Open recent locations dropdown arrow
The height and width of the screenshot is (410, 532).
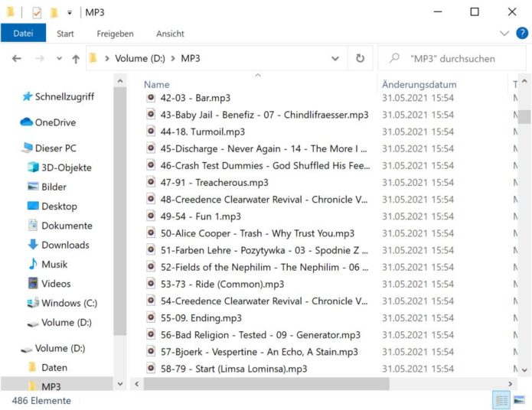[x=58, y=59]
